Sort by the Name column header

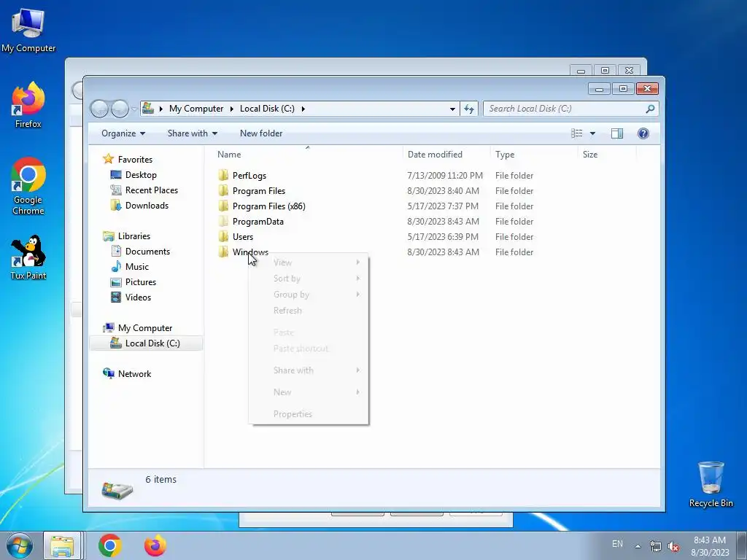(307, 155)
